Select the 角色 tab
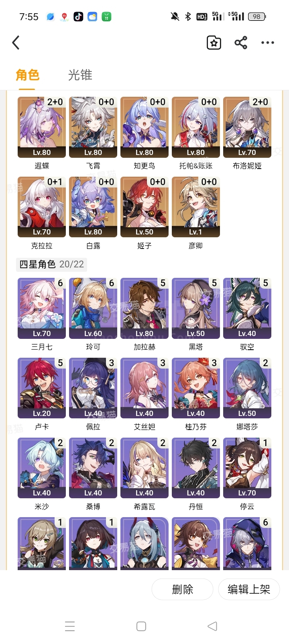Image resolution: width=289 pixels, height=644 pixels. point(27,75)
